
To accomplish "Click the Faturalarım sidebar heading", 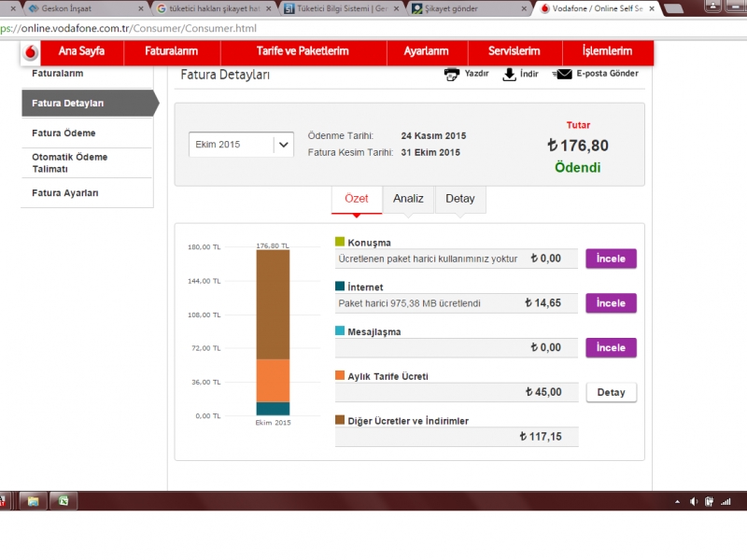I will coord(58,74).
